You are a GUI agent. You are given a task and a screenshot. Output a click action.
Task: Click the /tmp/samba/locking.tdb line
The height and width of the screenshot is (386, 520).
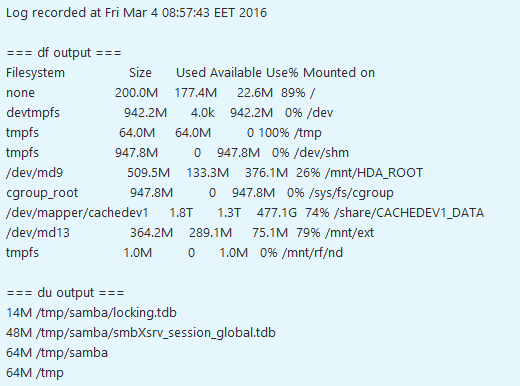pos(91,313)
